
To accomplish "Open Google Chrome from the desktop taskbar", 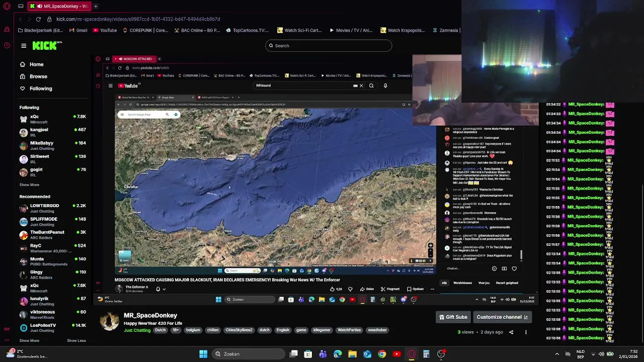I will pyautogui.click(x=382, y=354).
